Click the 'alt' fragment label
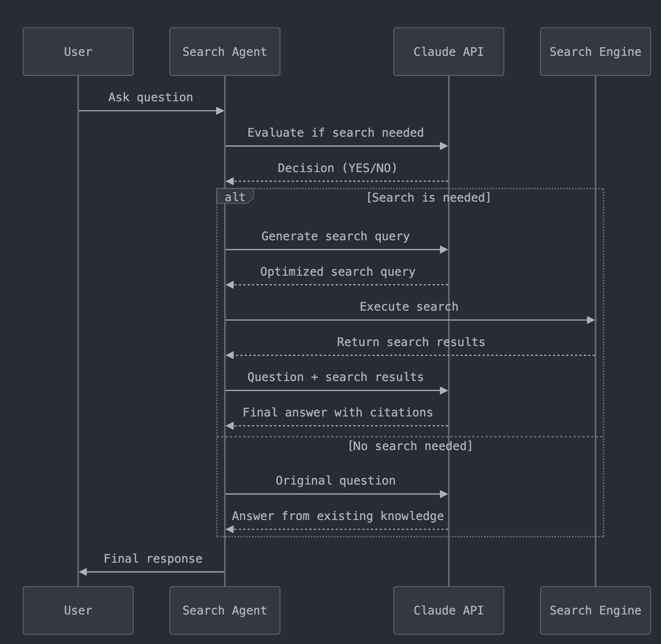The width and height of the screenshot is (661, 644). click(x=234, y=197)
